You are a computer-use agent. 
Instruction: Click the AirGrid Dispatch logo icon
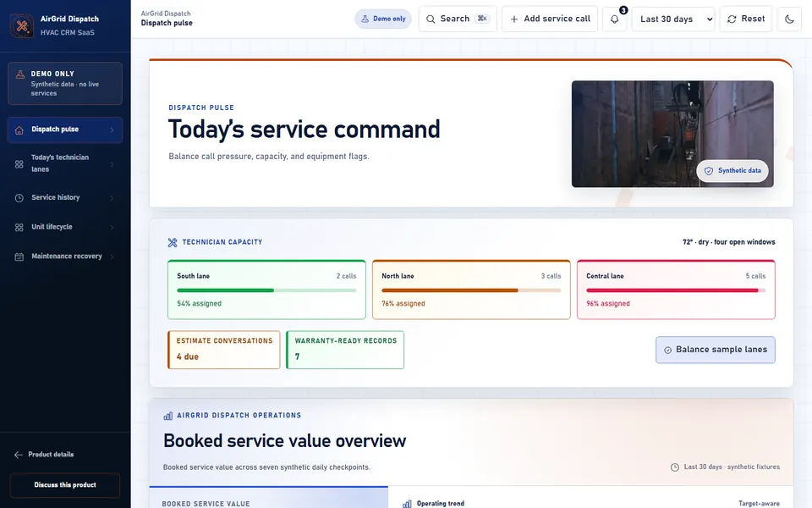tap(22, 25)
